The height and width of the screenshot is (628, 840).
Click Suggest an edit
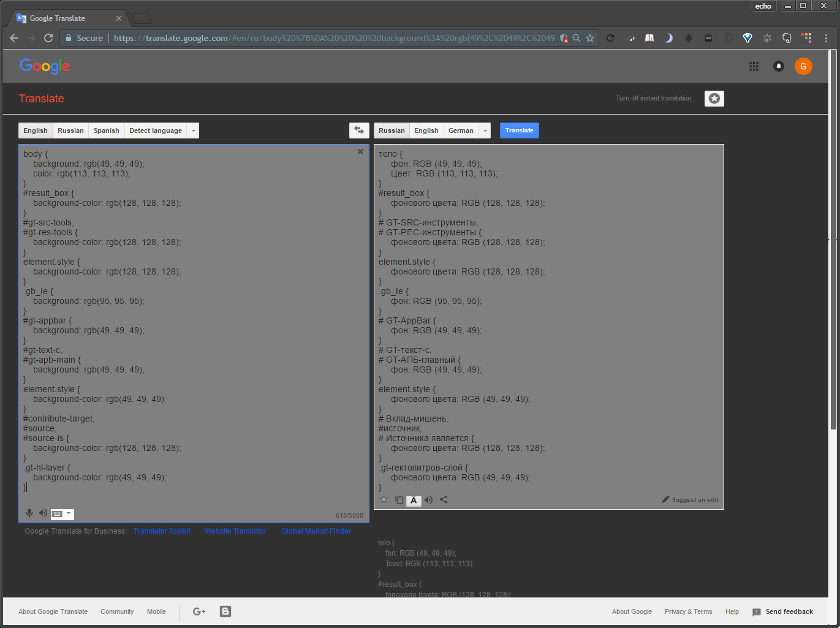coord(690,500)
